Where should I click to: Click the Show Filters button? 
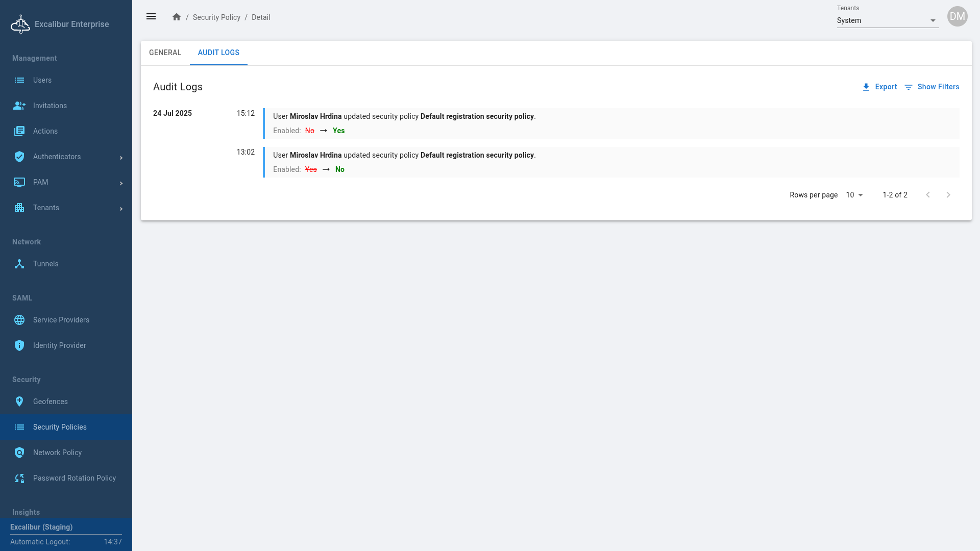click(x=932, y=87)
